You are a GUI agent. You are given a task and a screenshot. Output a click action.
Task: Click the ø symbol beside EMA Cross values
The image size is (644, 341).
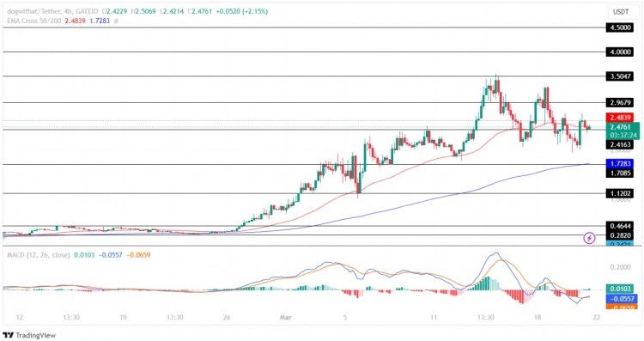[x=116, y=21]
